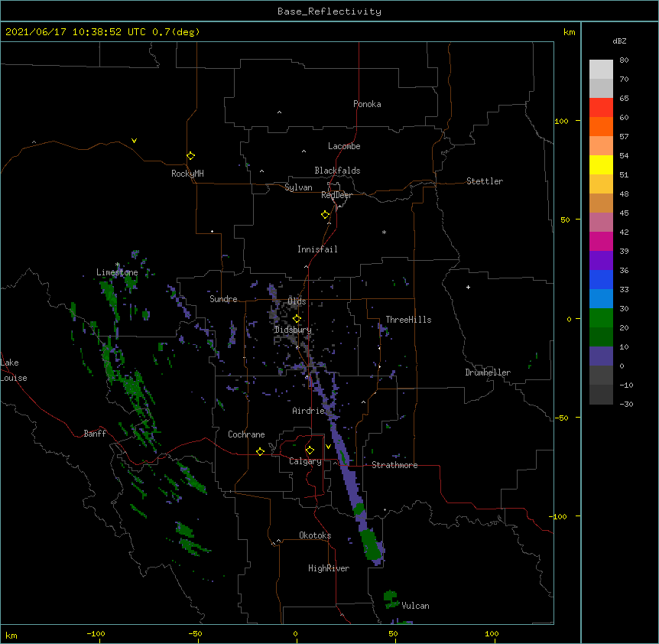Screen dimensions: 659x644
Task: Click the Stettler city label
Action: [485, 181]
